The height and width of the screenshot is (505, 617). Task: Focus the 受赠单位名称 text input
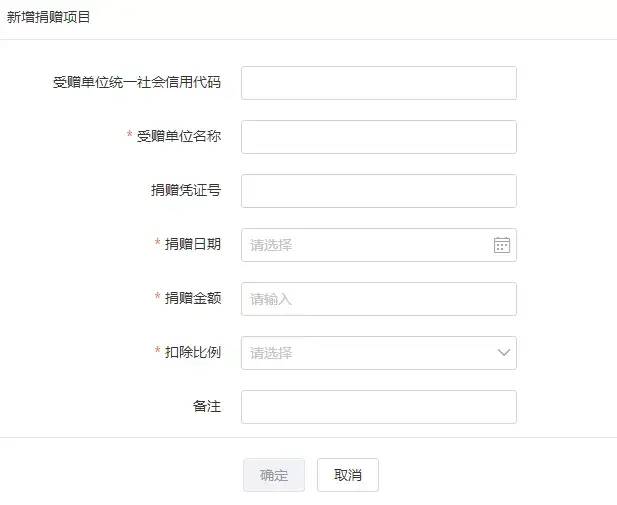(x=379, y=137)
